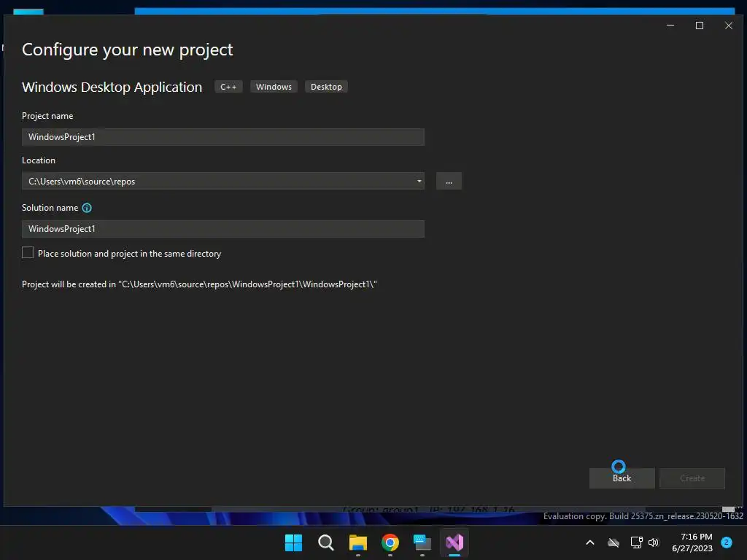The height and width of the screenshot is (560, 747).
Task: Open the Location dropdown arrow
Action: [419, 181]
